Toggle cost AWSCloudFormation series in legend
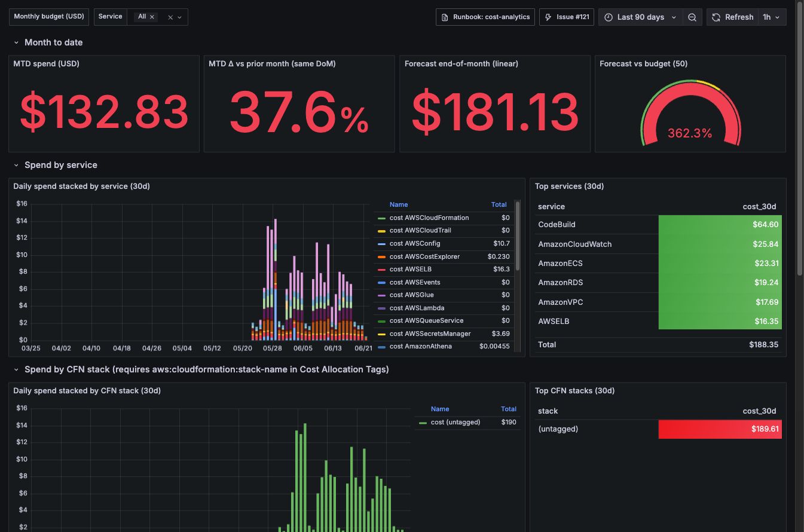Image resolution: width=804 pixels, height=532 pixels. click(429, 218)
